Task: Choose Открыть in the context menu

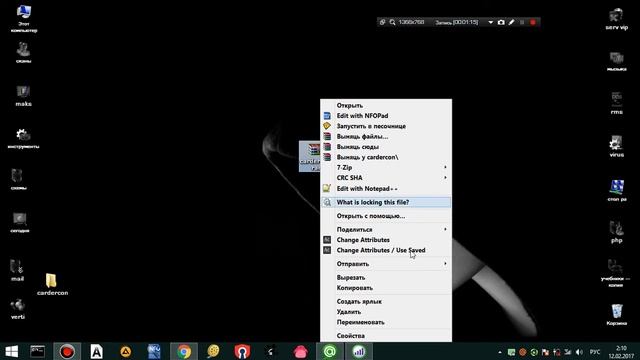Action: point(386,105)
